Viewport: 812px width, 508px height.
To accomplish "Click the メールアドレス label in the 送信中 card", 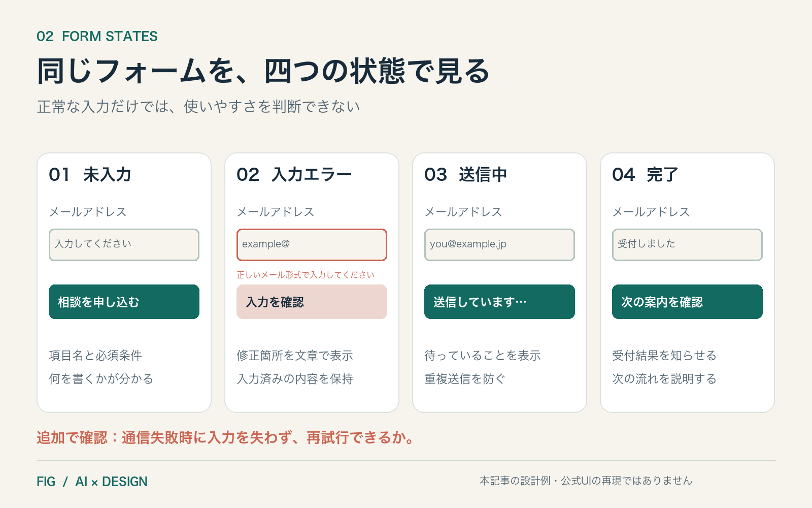I will 463,212.
